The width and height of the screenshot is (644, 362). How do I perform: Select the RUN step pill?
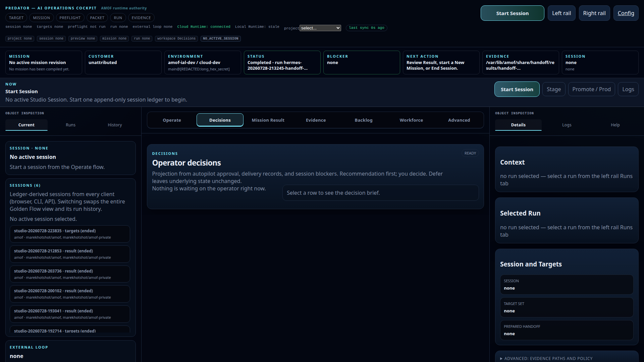coord(118,18)
